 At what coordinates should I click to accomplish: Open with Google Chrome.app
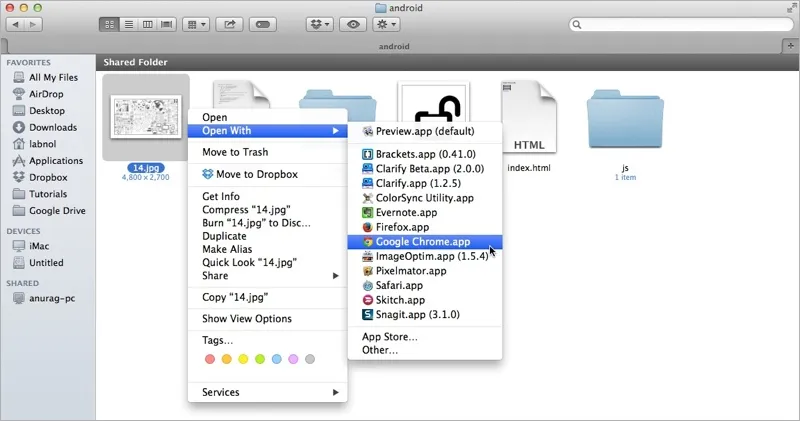coord(425,242)
